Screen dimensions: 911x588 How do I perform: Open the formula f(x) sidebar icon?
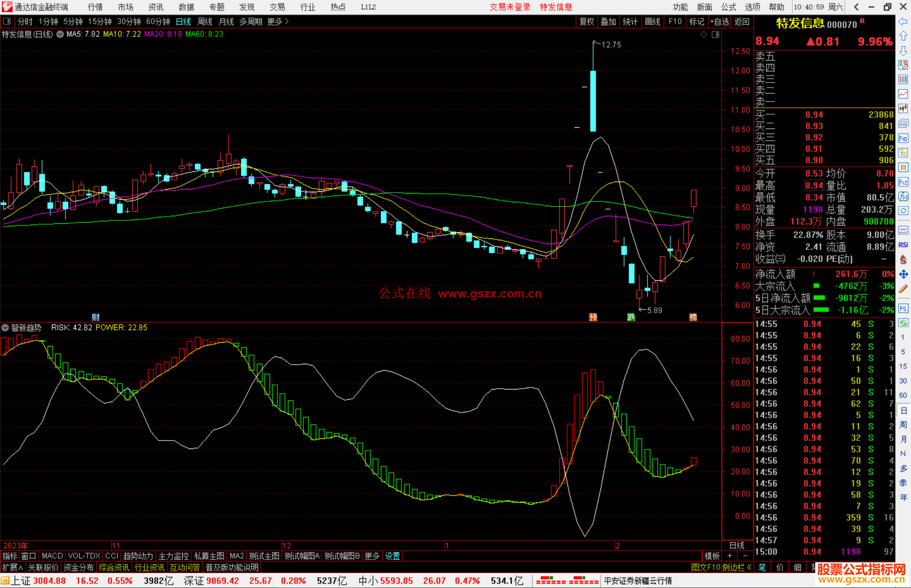tap(903, 196)
